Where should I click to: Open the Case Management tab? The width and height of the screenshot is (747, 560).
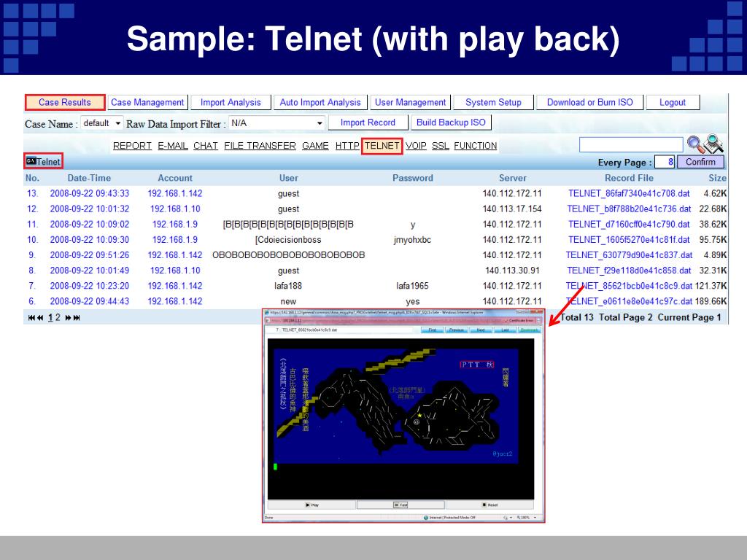(147, 102)
